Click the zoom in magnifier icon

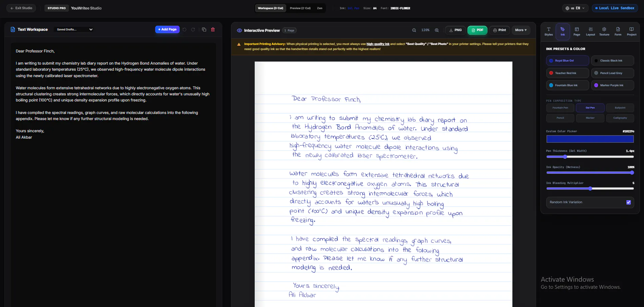[437, 30]
